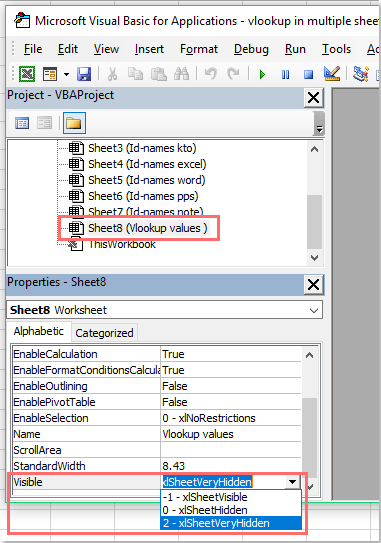Viewport: 381px width, 543px height.
Task: Click the empty ScrollArea value field
Action: (x=231, y=450)
